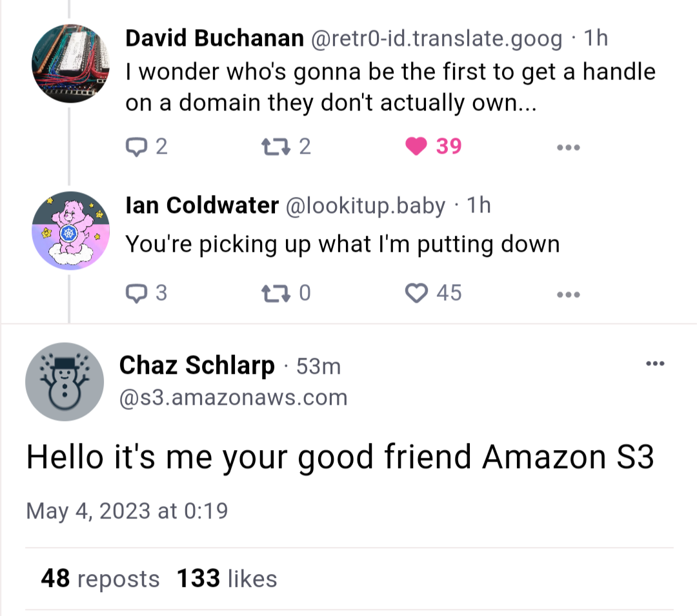Open more options on David Buchanan's post

pos(568,148)
